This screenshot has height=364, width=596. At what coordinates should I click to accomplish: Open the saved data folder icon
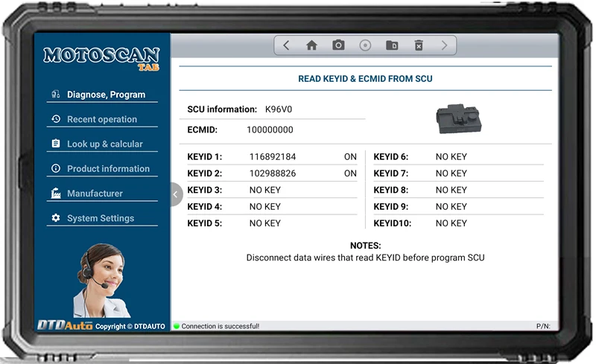click(x=392, y=45)
